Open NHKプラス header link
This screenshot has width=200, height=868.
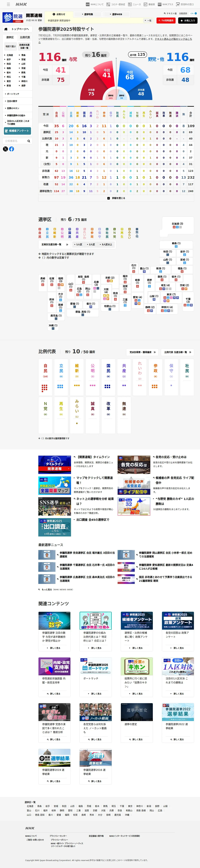(165, 4)
